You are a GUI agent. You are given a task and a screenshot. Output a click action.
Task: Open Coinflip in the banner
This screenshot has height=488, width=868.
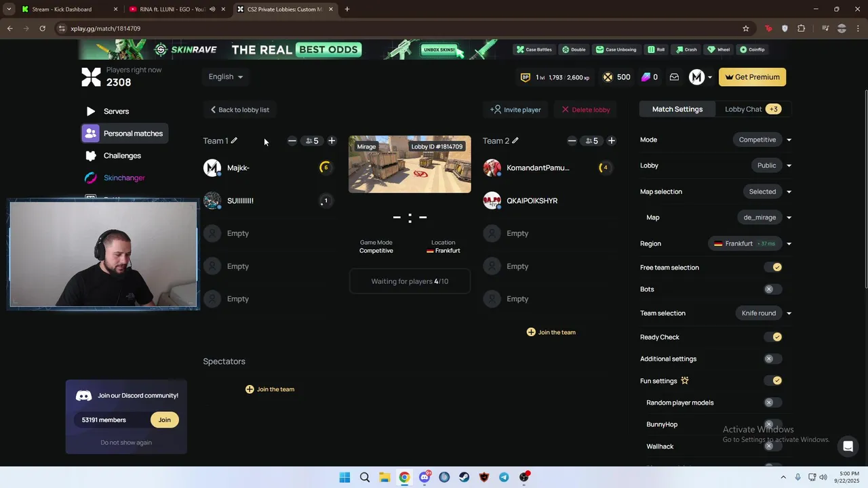point(753,49)
